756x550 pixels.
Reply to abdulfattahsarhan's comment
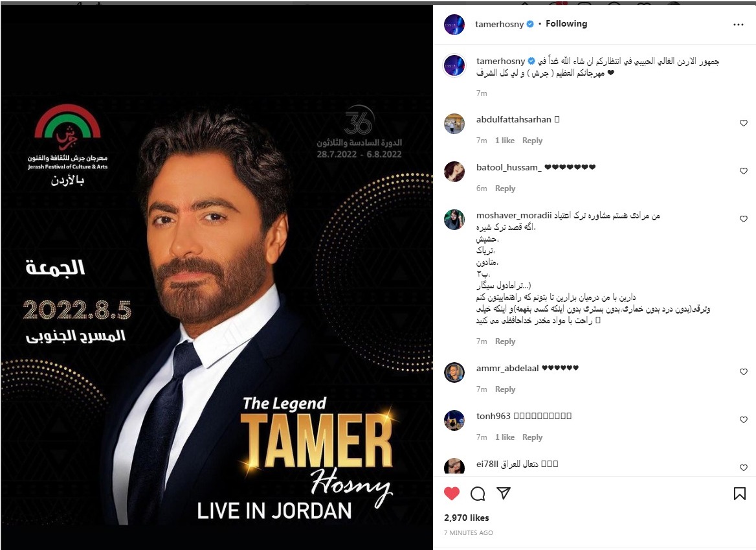(x=532, y=141)
